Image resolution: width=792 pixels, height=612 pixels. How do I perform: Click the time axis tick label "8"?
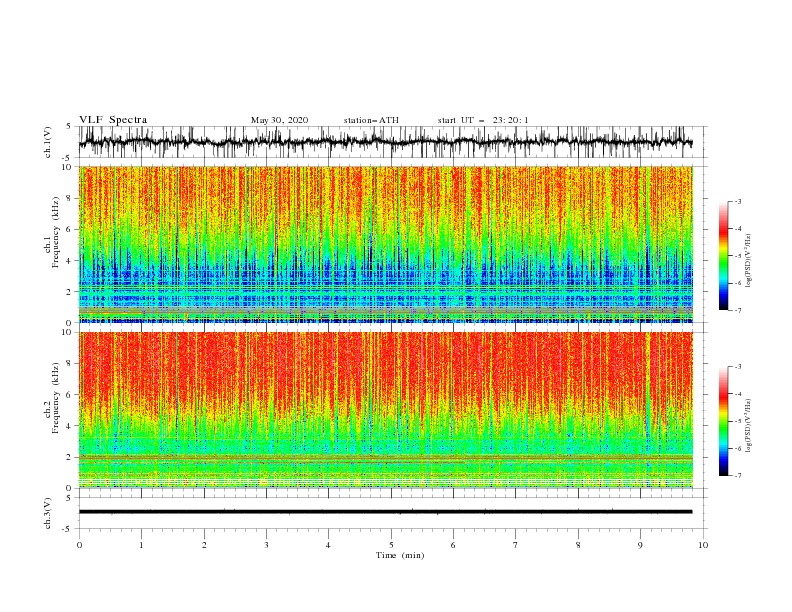578,545
